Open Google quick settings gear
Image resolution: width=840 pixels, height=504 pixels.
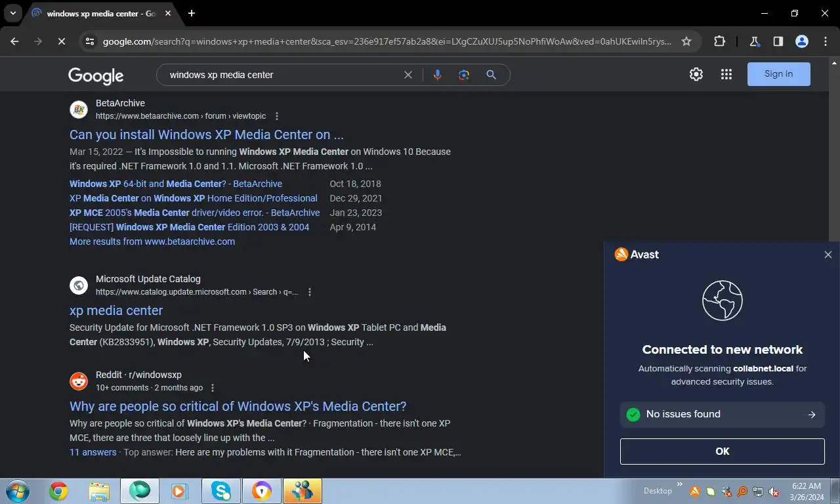696,74
